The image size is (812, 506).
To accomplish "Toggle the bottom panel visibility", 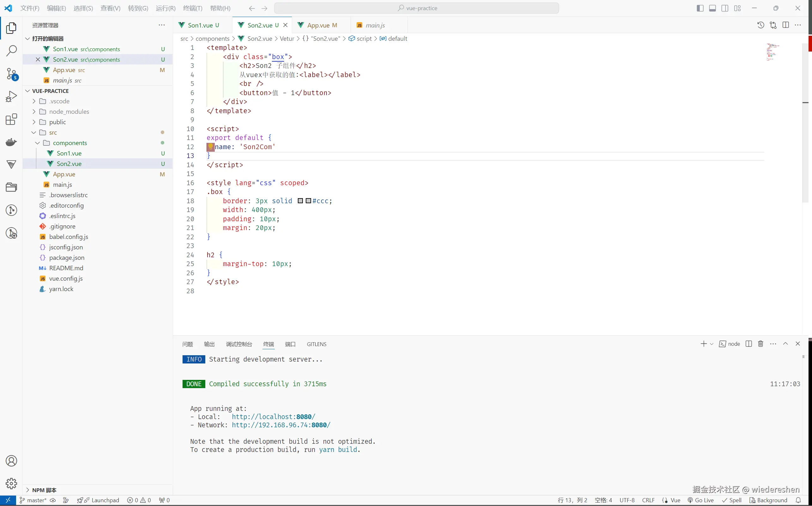I will [712, 8].
